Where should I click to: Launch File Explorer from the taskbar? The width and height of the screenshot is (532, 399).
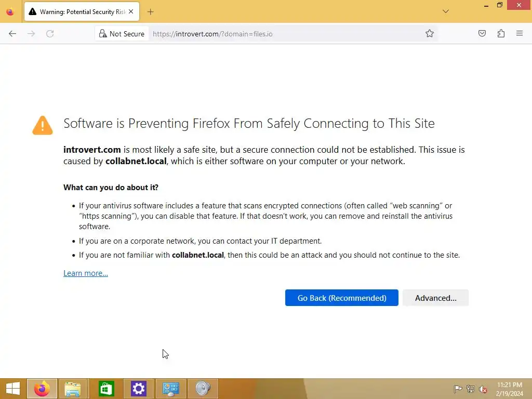(73, 389)
